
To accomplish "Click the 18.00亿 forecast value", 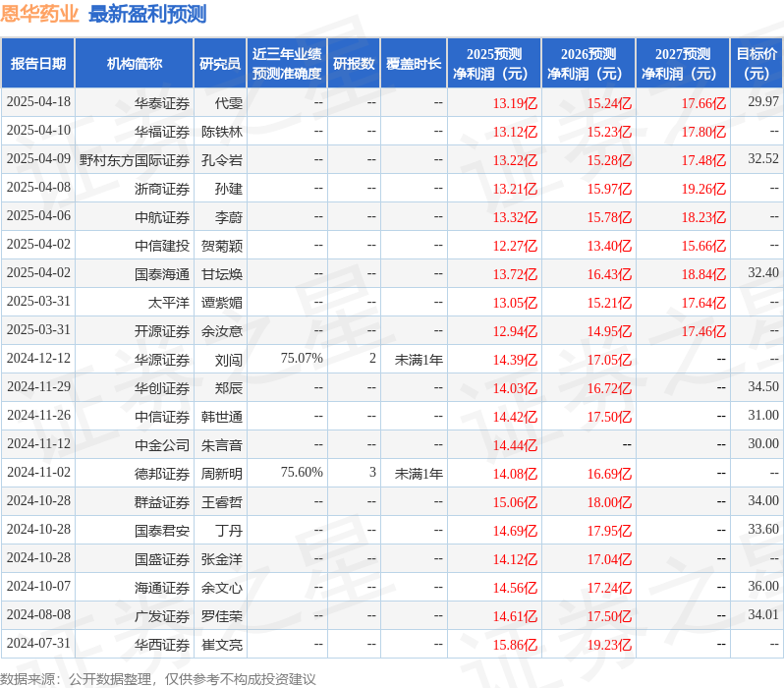I will [609, 503].
